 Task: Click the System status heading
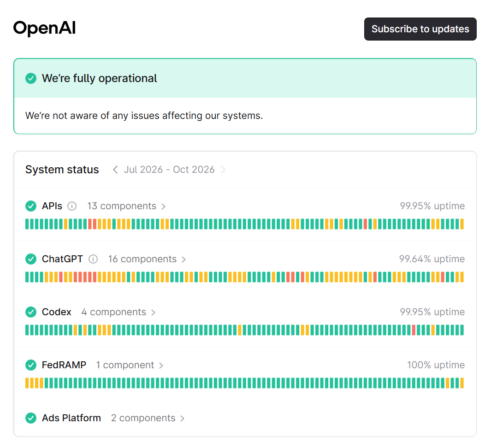click(x=62, y=170)
